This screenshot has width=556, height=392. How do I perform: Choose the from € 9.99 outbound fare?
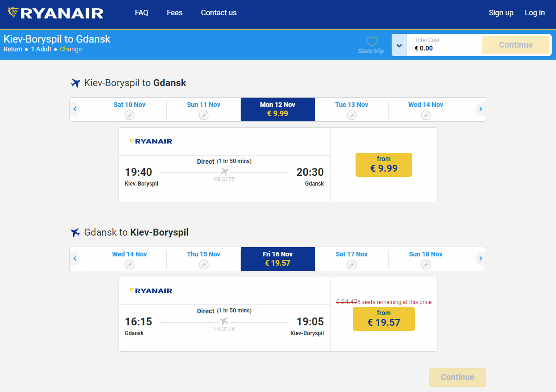pos(384,165)
